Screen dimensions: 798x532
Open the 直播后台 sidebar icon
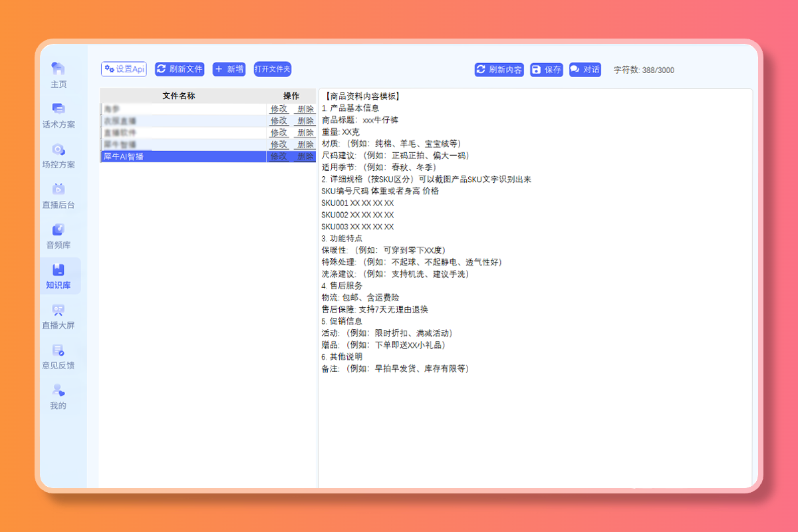click(59, 190)
